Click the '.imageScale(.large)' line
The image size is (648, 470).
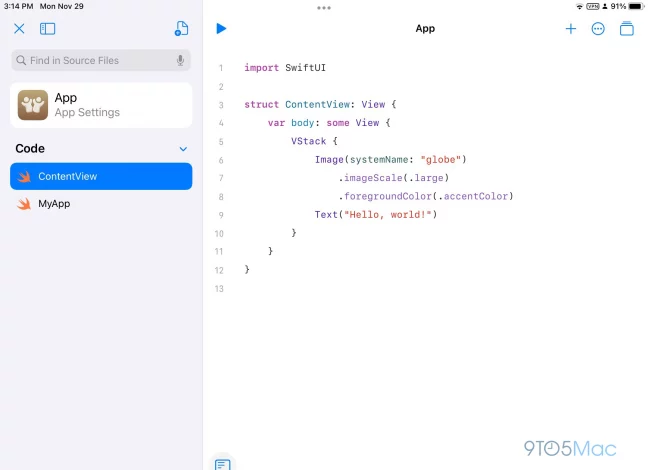[393, 178]
